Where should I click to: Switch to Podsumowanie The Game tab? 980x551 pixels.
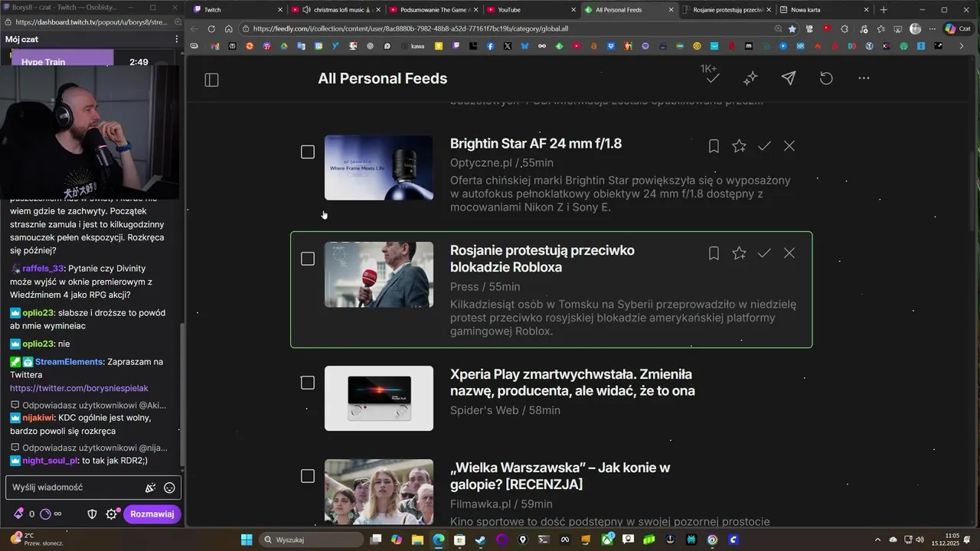(433, 10)
